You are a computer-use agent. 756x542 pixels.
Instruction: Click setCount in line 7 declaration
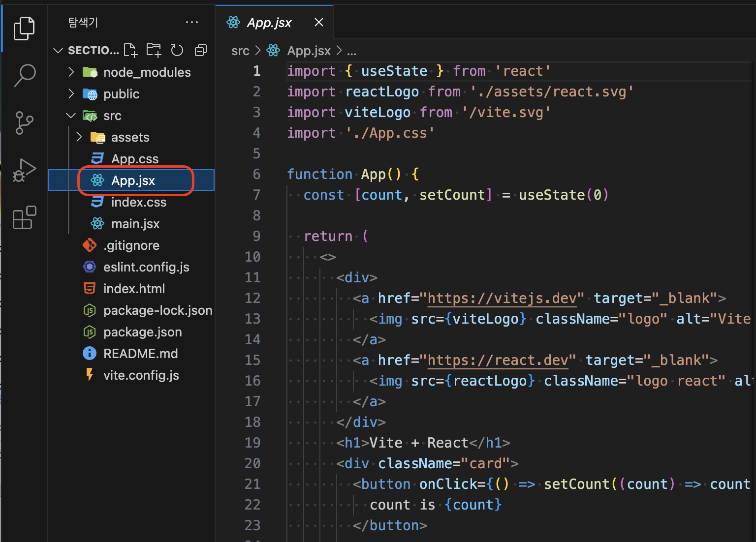coord(452,195)
